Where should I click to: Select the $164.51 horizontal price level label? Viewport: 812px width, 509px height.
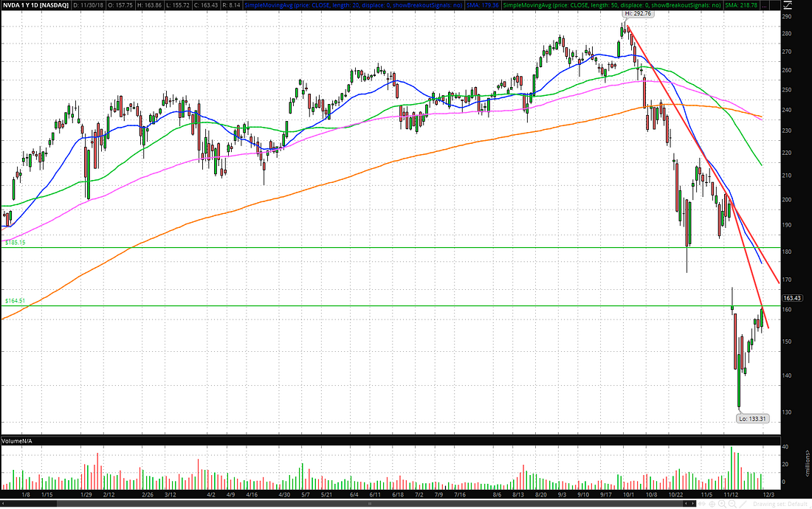15,300
